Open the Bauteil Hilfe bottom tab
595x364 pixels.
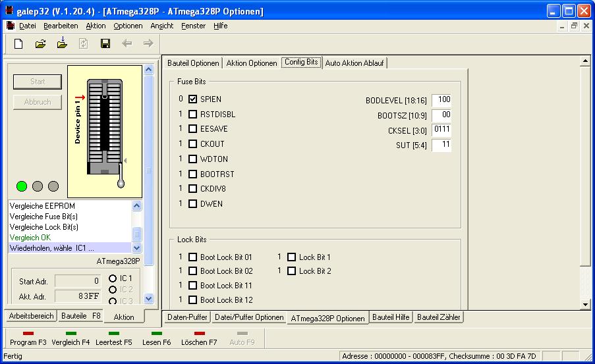coord(391,317)
